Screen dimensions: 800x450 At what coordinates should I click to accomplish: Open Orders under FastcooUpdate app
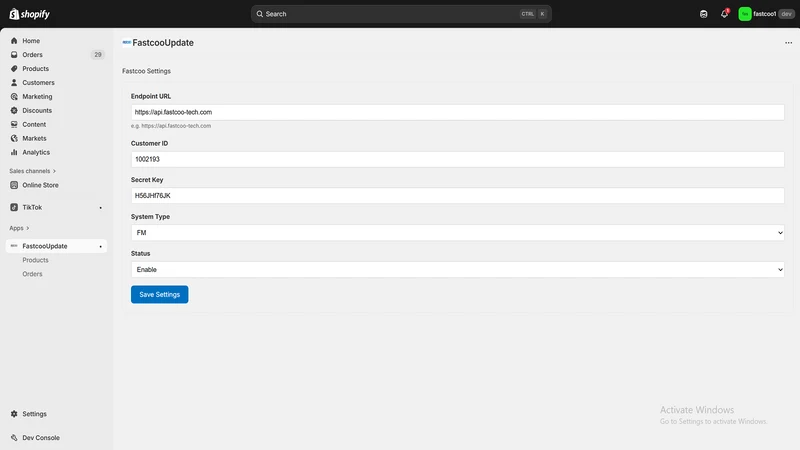(x=32, y=274)
